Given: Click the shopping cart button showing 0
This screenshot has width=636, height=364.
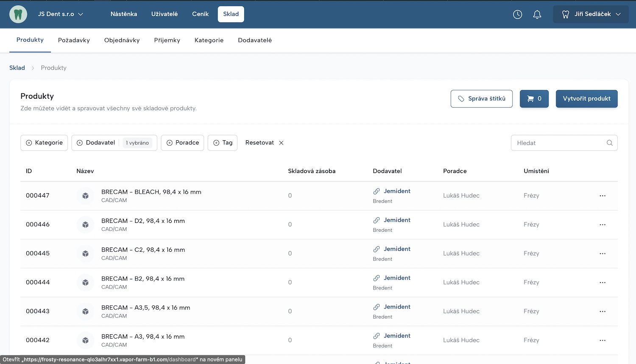Looking at the screenshot, I should [534, 99].
